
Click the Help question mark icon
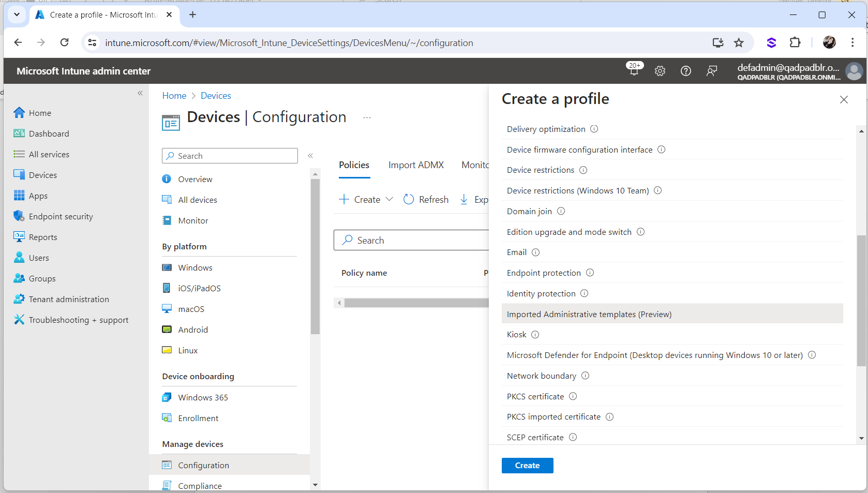[686, 71]
